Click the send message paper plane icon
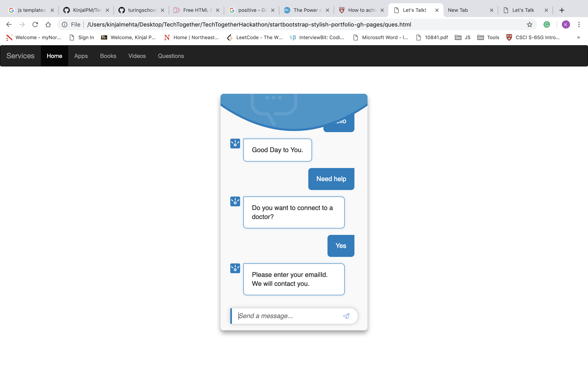 coord(346,316)
